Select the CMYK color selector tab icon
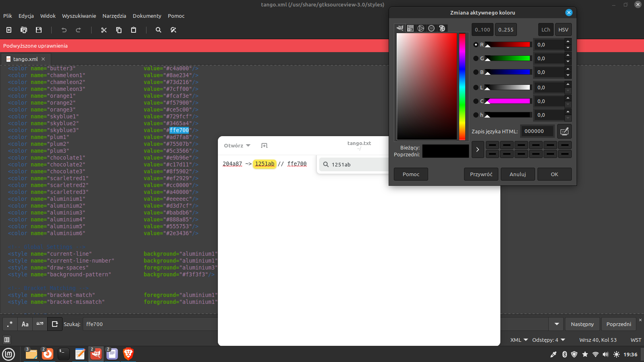The height and width of the screenshot is (362, 644). coord(410,28)
